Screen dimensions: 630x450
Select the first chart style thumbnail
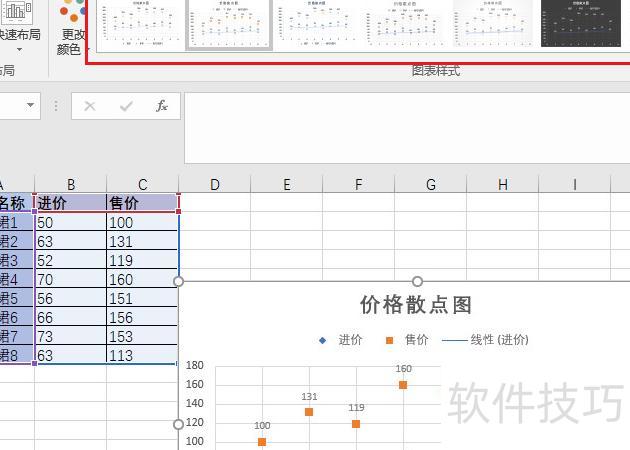(x=140, y=23)
